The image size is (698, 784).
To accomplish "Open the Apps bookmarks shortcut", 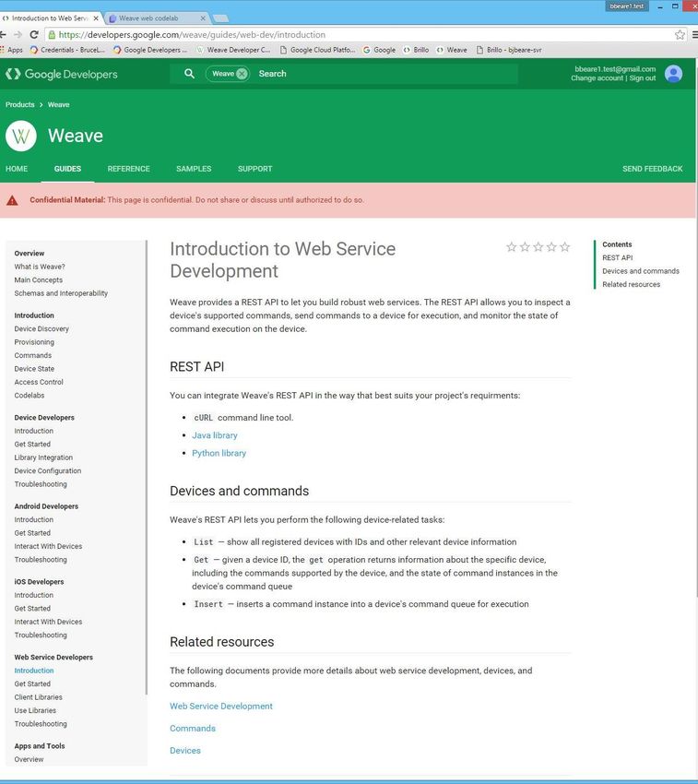I will click(11, 50).
